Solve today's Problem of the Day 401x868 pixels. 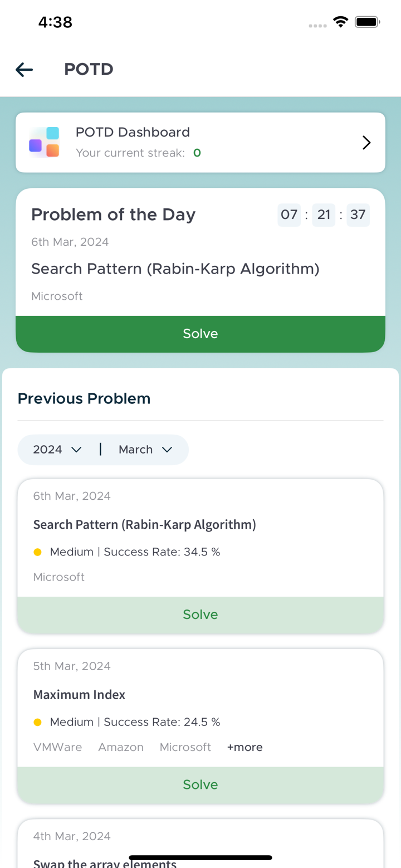200,333
